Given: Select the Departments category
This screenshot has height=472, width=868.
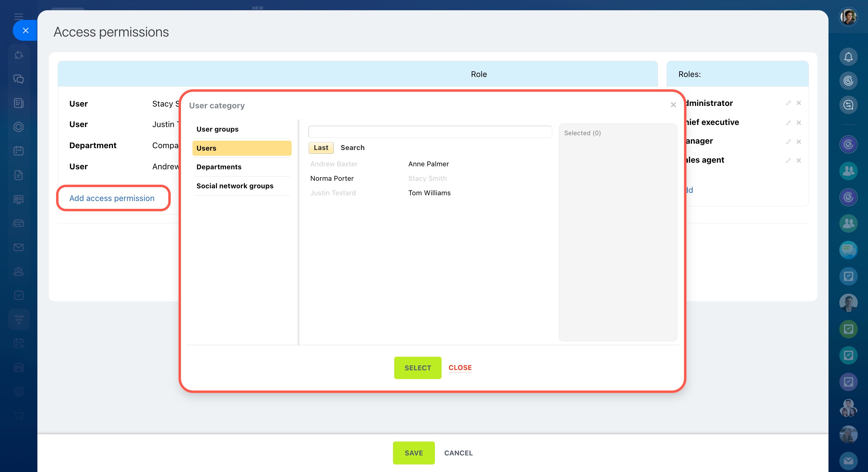Looking at the screenshot, I should (x=219, y=167).
